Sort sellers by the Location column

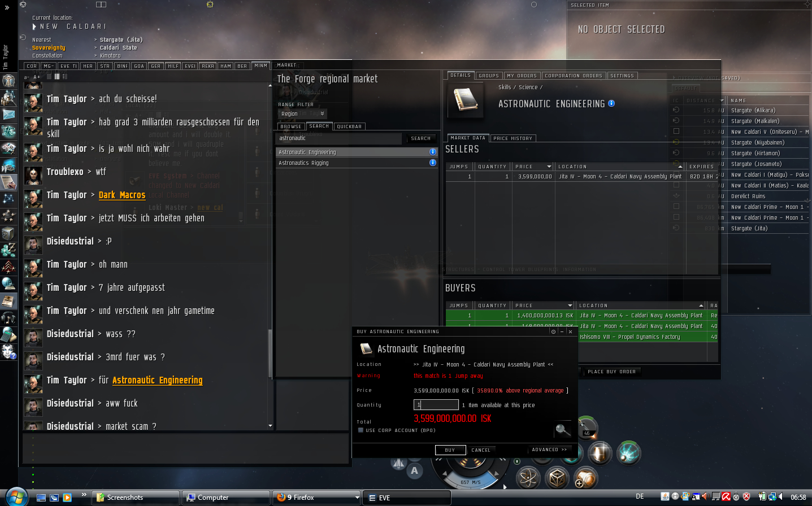(x=620, y=167)
